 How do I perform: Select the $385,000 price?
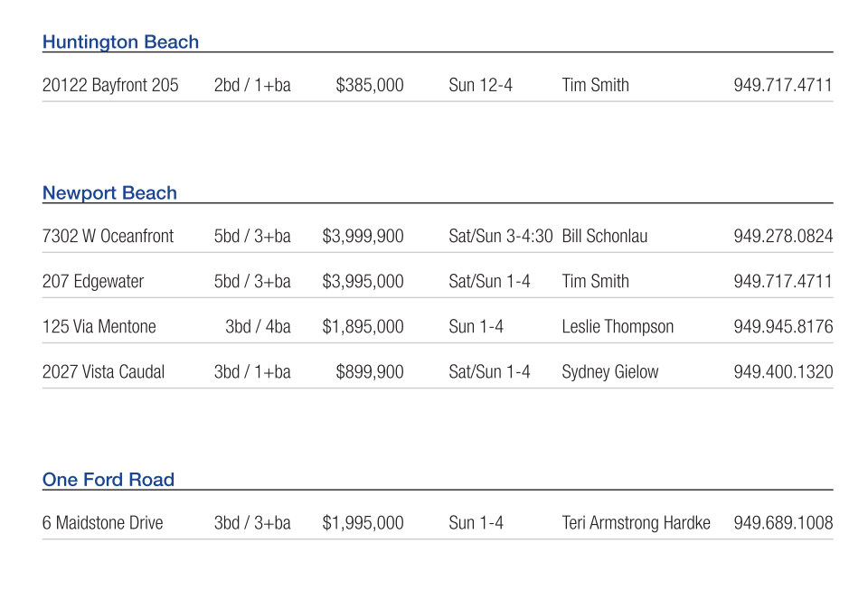369,85
